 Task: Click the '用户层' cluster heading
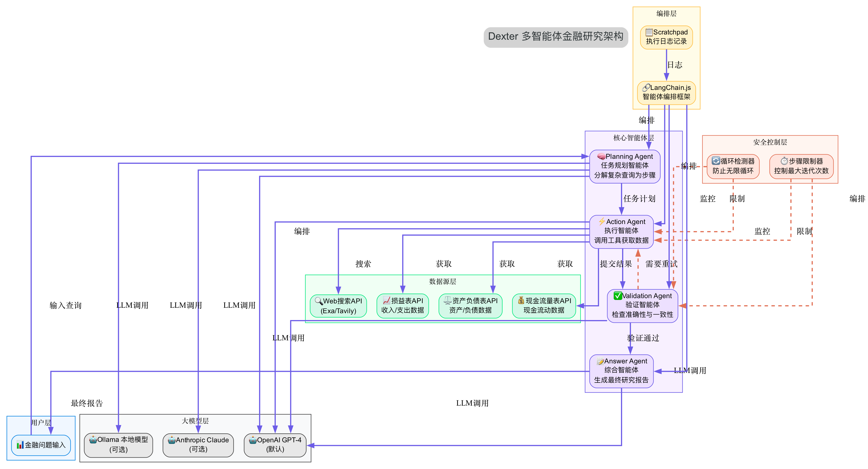tap(41, 423)
